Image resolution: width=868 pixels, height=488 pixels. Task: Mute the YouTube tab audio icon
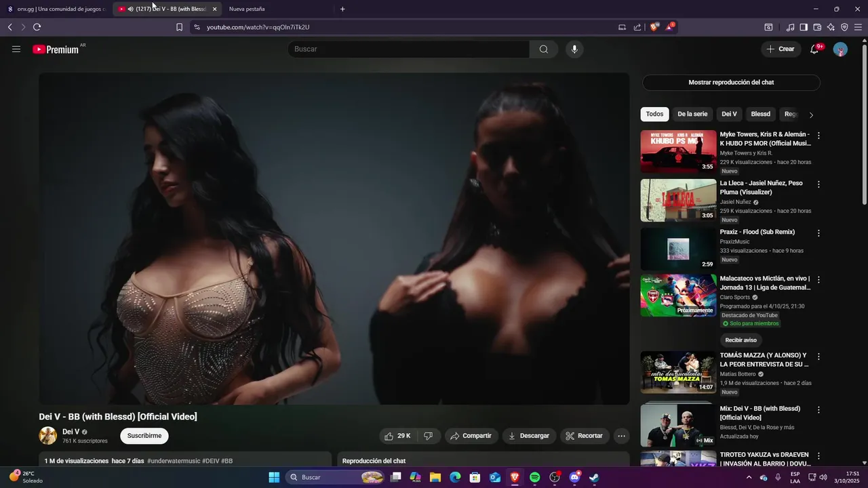pyautogui.click(x=130, y=9)
